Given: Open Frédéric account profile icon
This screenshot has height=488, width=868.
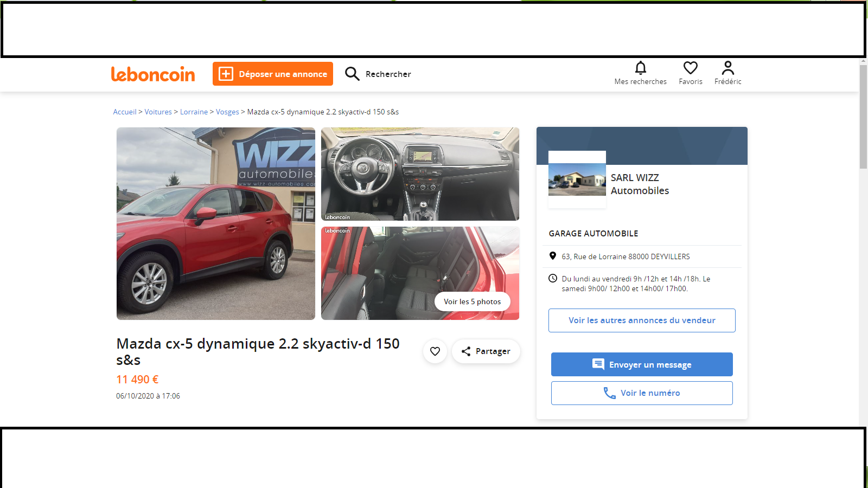Looking at the screenshot, I should [728, 68].
